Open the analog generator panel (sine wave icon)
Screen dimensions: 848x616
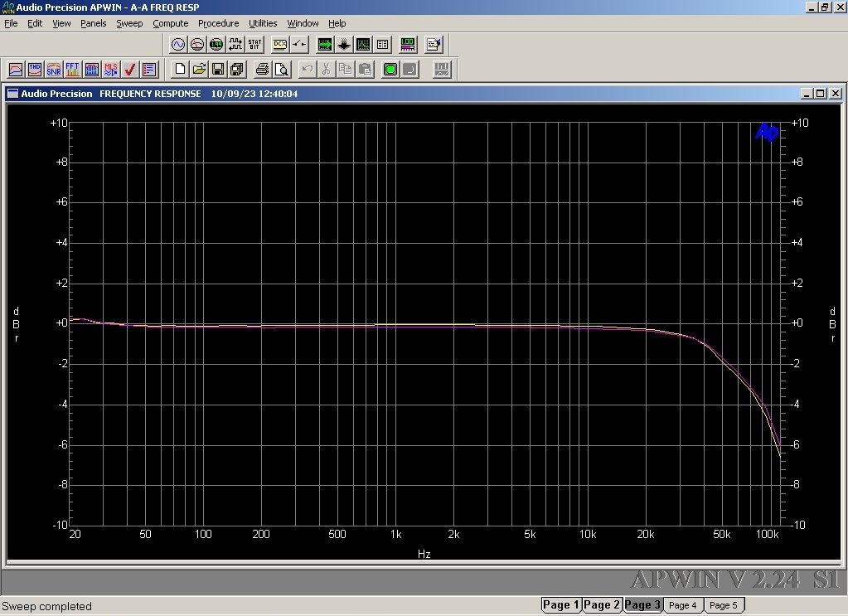pyautogui.click(x=178, y=45)
